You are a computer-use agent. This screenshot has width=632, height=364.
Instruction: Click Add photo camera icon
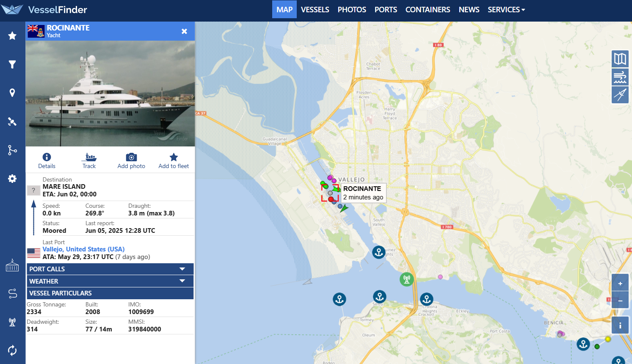(x=131, y=161)
